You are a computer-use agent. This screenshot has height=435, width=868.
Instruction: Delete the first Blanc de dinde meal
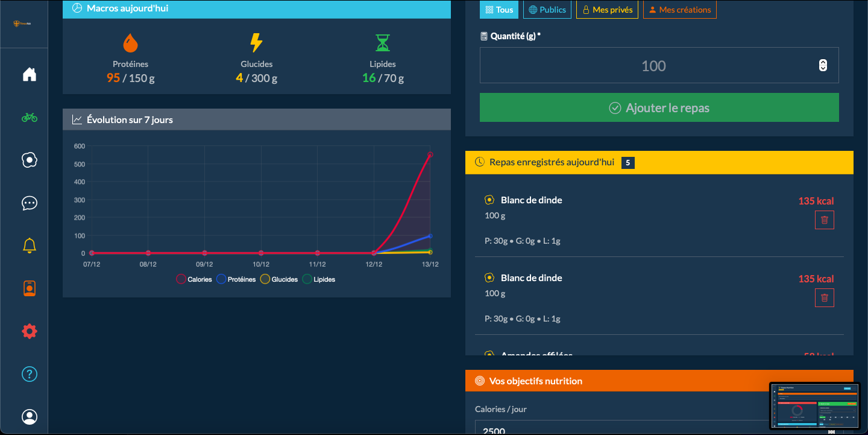[824, 220]
